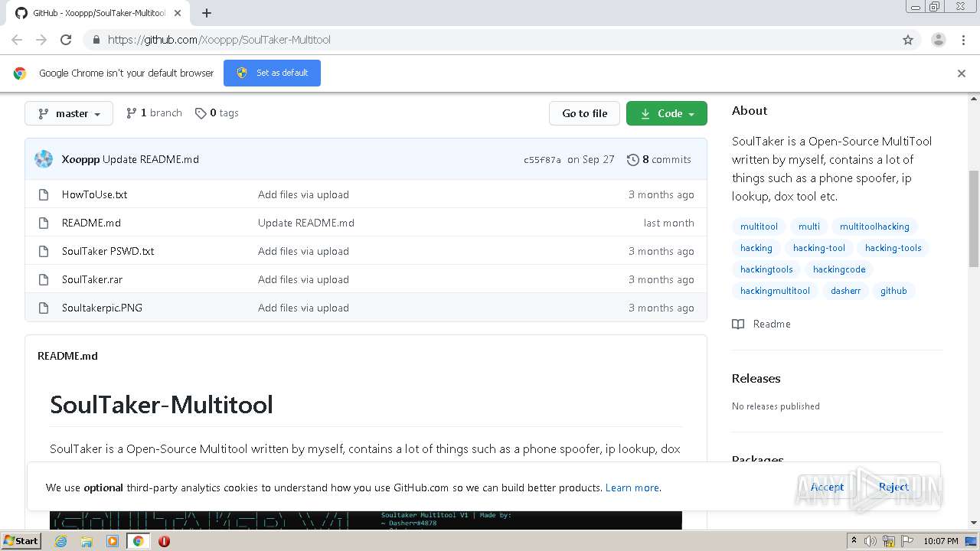
Task: Click the file icon beside SoulTaker.rar
Action: coord(44,279)
